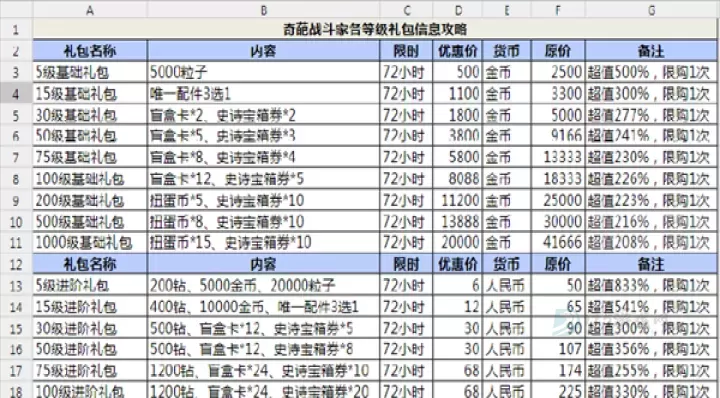Click cell 超值541%，限购1次

pyautogui.click(x=651, y=307)
